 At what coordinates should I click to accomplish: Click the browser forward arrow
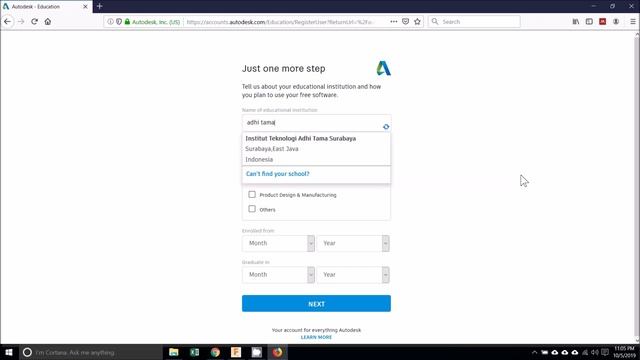(x=21, y=22)
